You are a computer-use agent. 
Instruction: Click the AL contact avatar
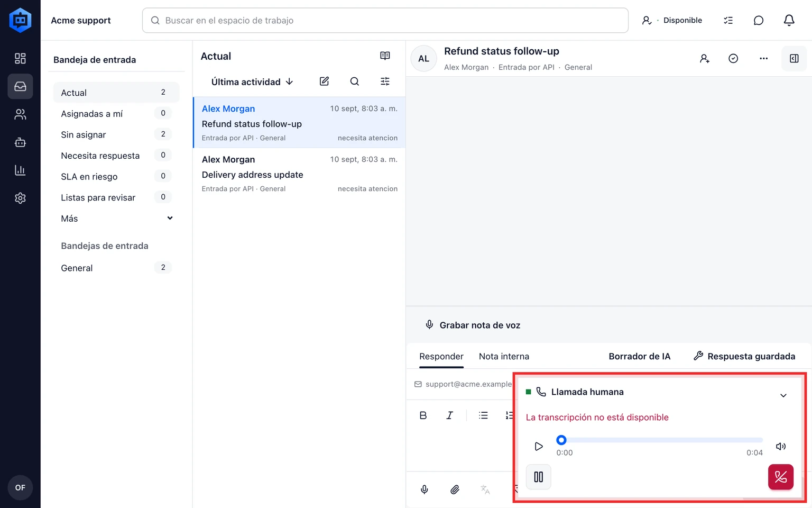pyautogui.click(x=424, y=59)
